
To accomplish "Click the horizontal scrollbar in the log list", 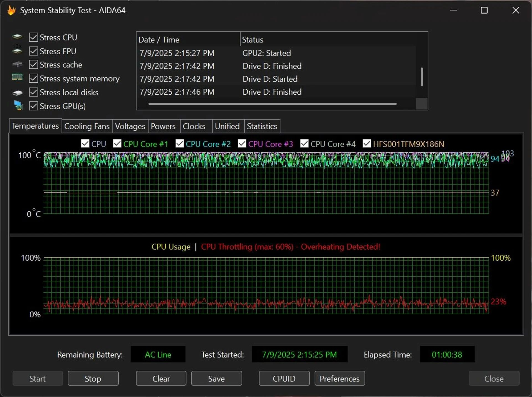I will coord(272,104).
